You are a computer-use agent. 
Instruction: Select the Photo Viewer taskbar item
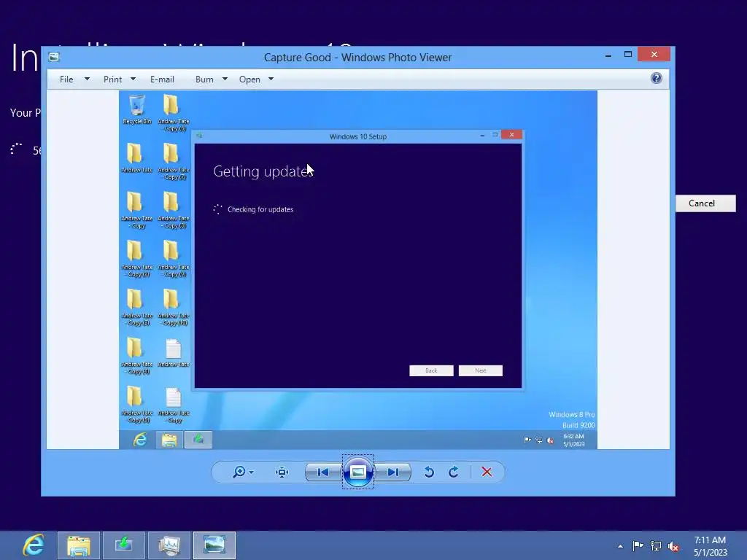coord(214,545)
